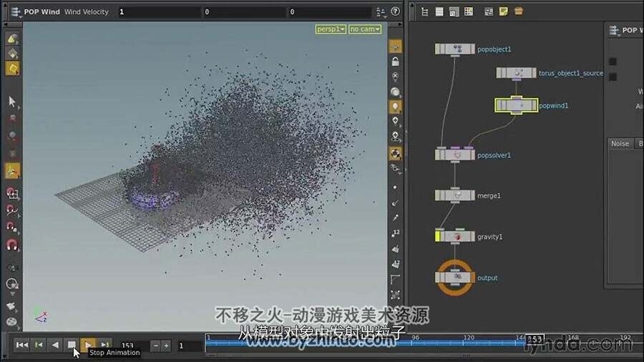
Task: Select the arrow Select tool
Action: (12, 102)
